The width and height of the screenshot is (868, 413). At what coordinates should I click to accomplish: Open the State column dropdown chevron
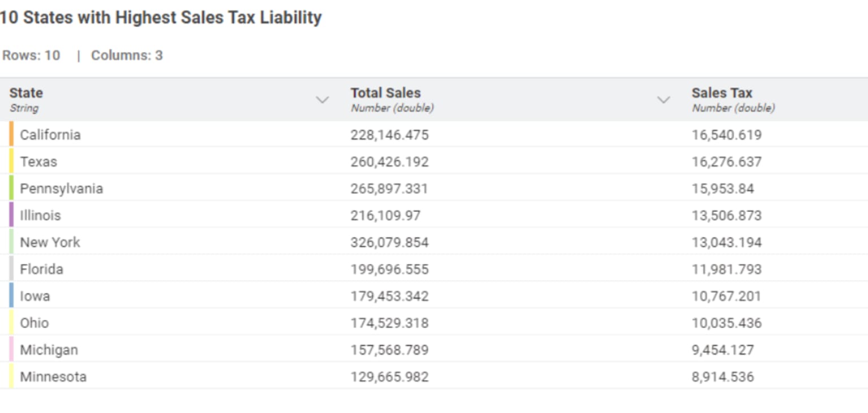tap(322, 100)
